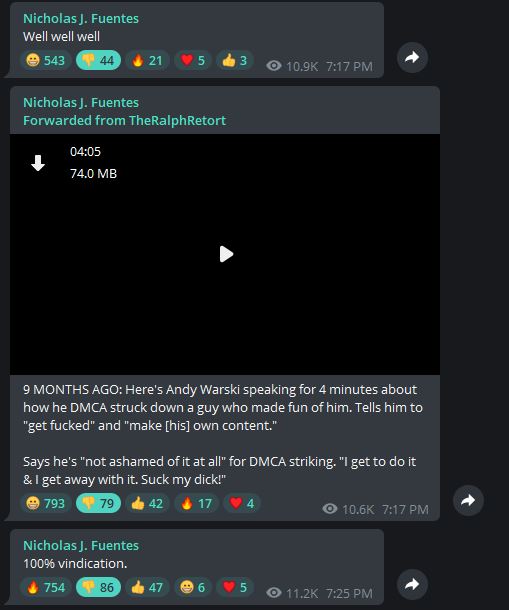Add the fire 21 reaction on first message
Image resolution: width=509 pixels, height=610 pixels.
147,60
